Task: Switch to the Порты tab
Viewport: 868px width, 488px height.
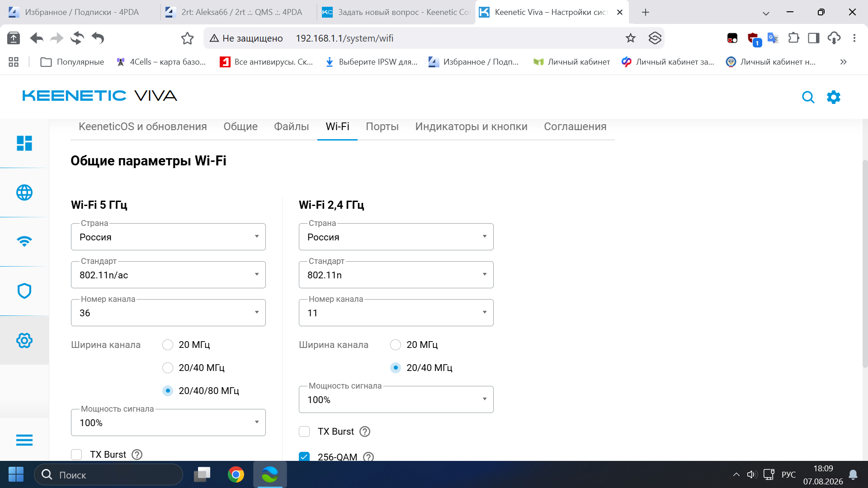Action: click(x=382, y=127)
